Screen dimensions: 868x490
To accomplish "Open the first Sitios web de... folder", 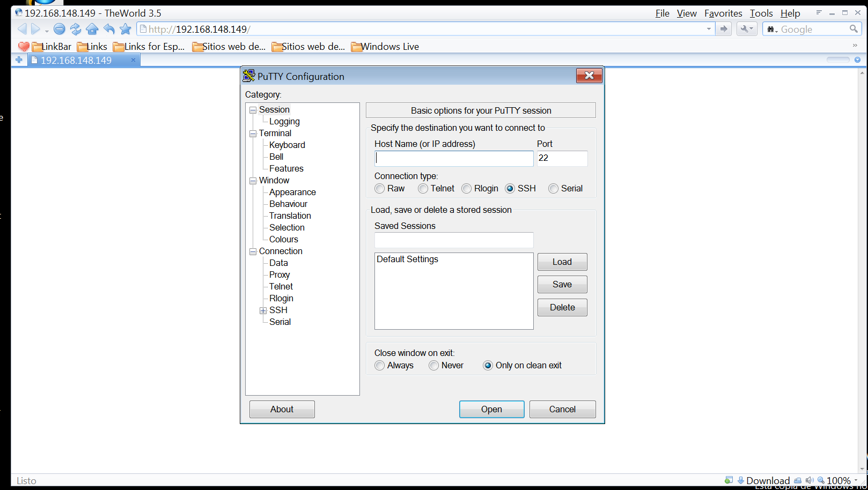I will pos(229,47).
